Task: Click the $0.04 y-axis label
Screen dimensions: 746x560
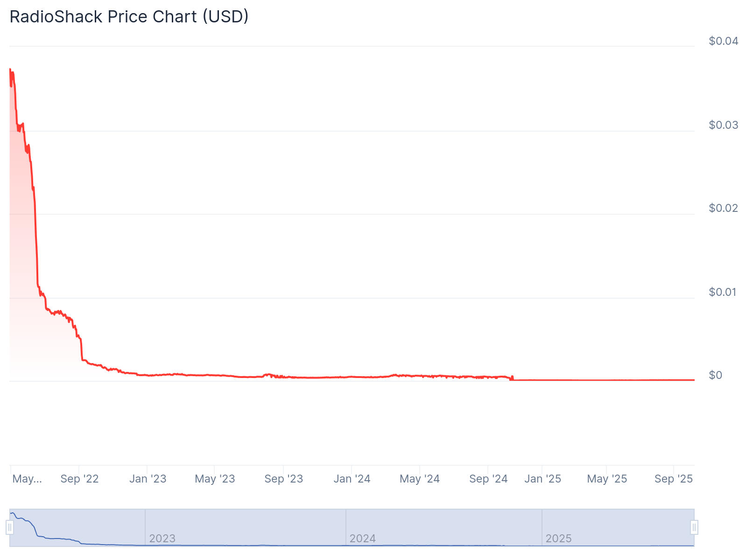Action: [x=723, y=41]
